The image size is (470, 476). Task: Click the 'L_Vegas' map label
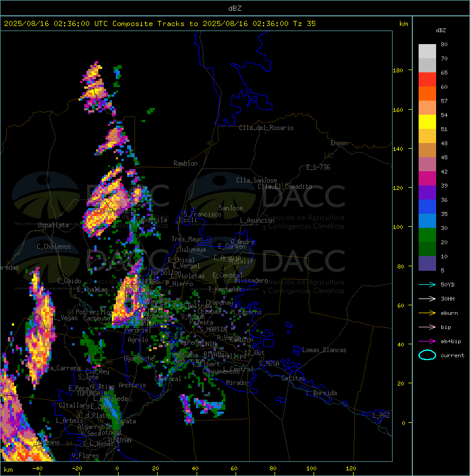click(x=66, y=318)
